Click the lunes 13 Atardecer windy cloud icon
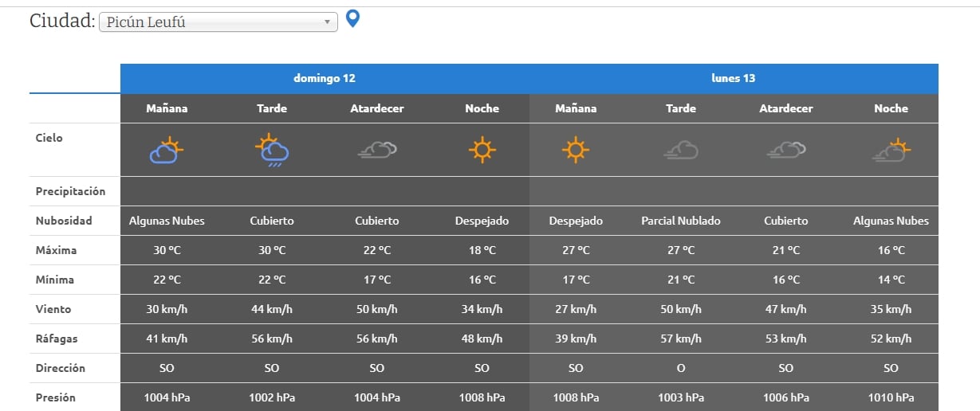The image size is (980, 411). click(x=785, y=150)
